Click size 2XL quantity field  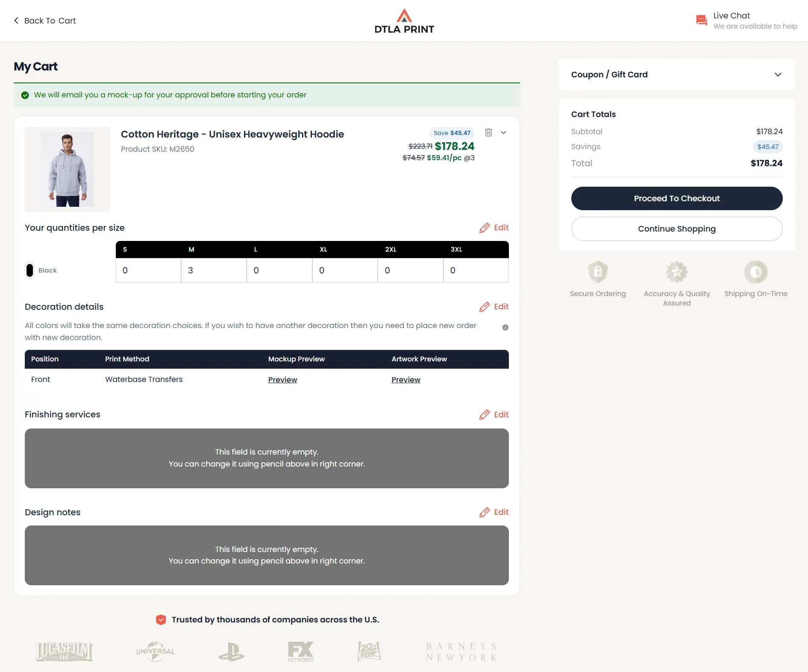tap(411, 270)
